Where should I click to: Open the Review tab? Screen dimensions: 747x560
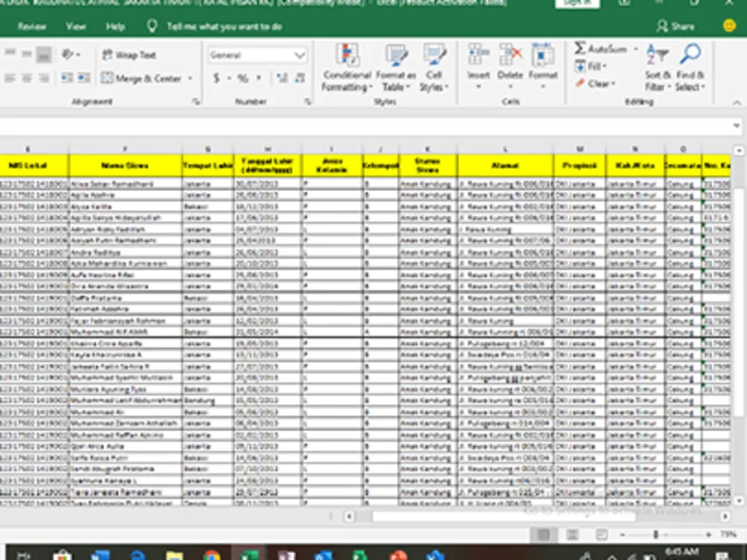(x=31, y=26)
